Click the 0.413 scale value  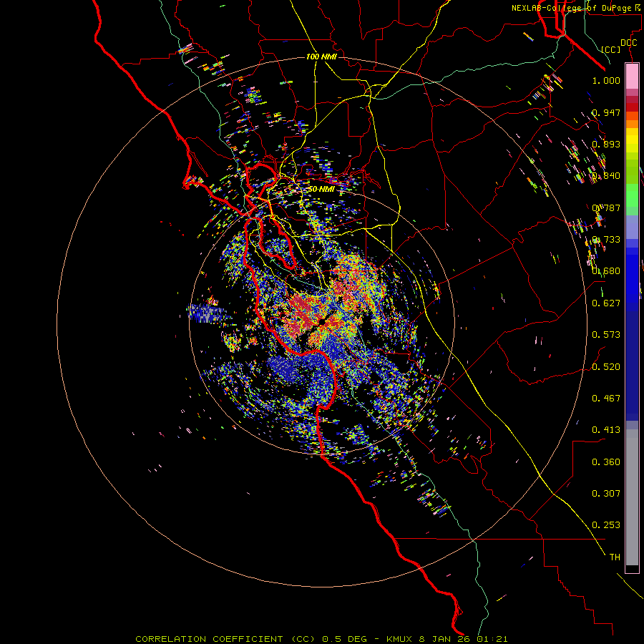(606, 430)
